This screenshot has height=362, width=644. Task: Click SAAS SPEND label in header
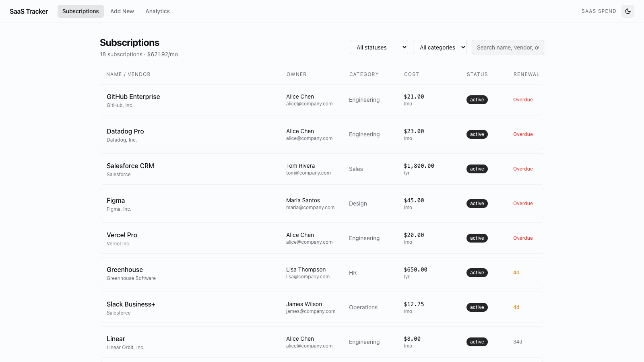click(x=599, y=11)
